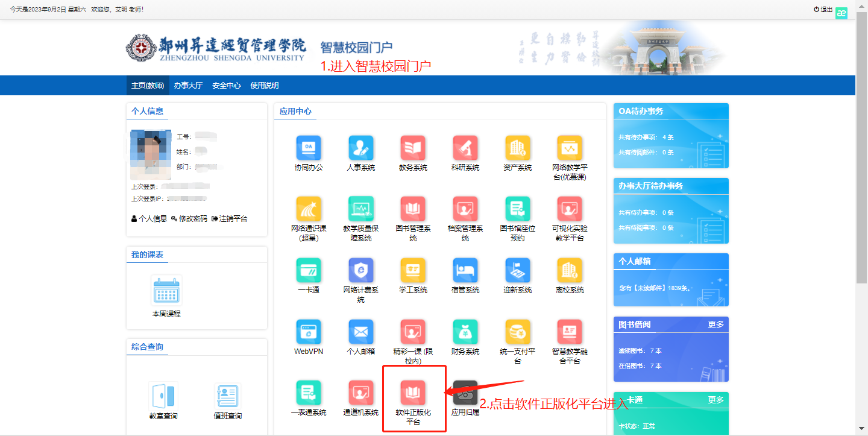Image resolution: width=868 pixels, height=436 pixels.
Task: Open the 统一支付平台 coins icon
Action: coord(517,331)
